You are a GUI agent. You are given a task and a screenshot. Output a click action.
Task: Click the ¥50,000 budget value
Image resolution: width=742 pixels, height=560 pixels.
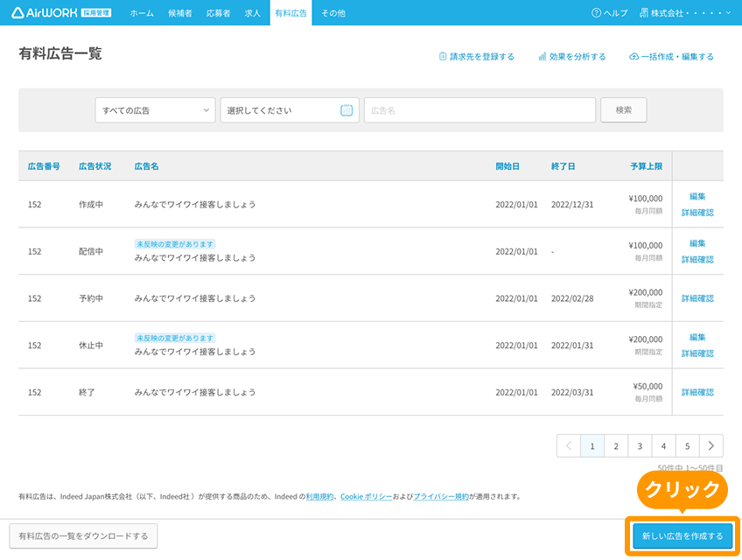[x=647, y=386]
